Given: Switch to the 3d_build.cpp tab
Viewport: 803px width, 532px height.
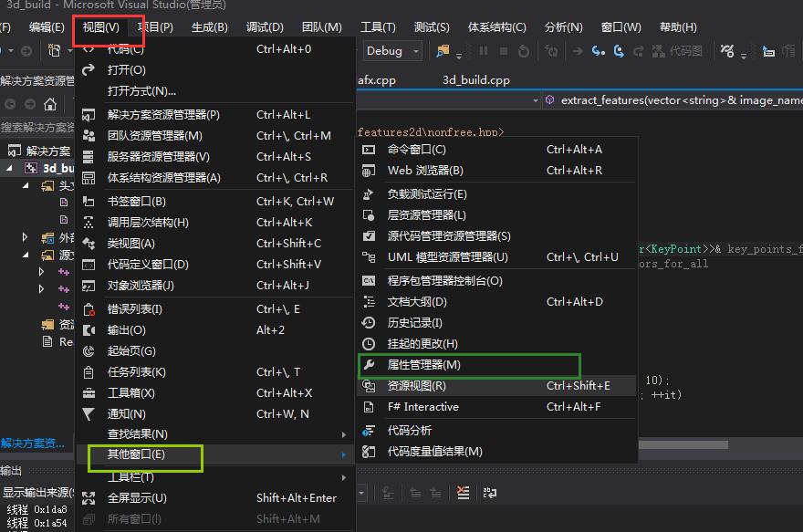Looking at the screenshot, I should [476, 80].
